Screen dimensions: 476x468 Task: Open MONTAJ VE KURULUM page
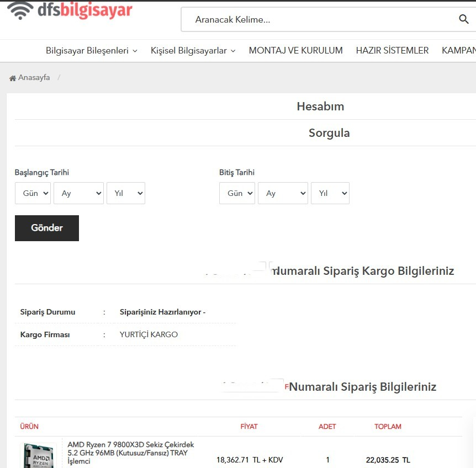point(295,50)
